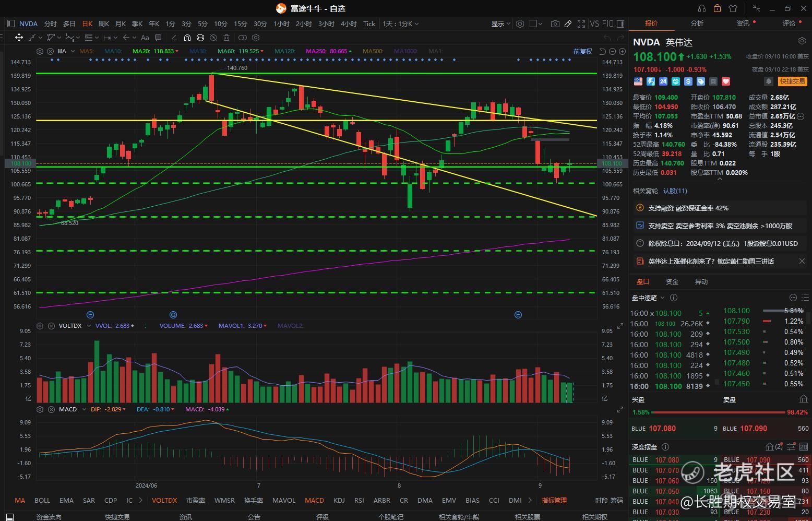
Task: Open MACD indicator settings gear
Action: point(40,409)
